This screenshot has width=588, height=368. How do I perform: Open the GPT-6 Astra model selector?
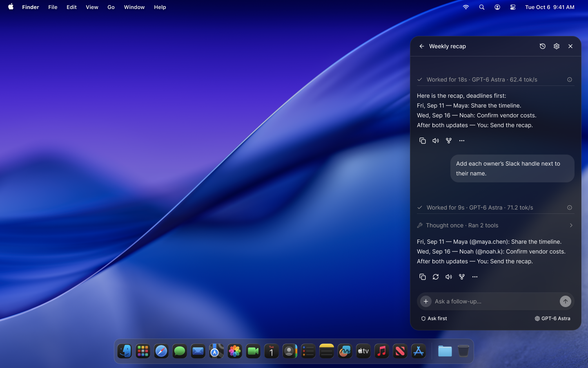tap(552, 319)
